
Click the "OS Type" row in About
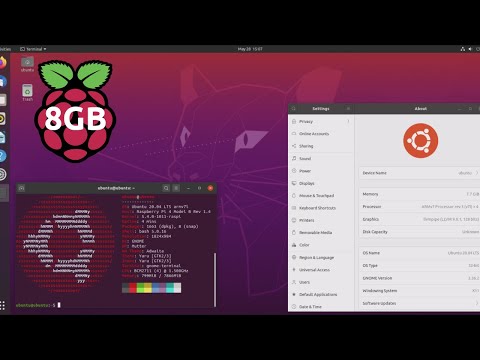419,266
